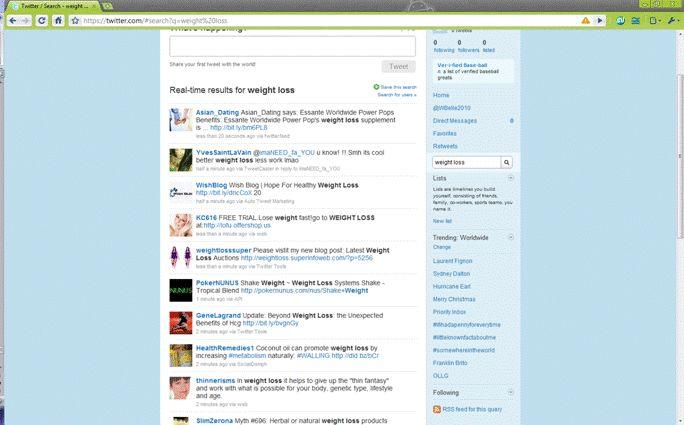Click the green Save this search icon
Viewport: 684px width, 425px height.
[375, 88]
